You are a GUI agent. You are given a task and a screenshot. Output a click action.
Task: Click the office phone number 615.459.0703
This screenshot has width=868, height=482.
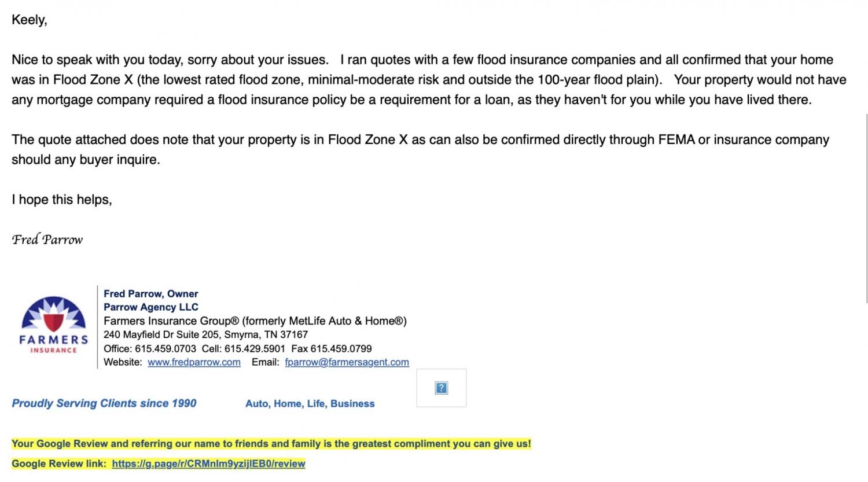coord(165,349)
